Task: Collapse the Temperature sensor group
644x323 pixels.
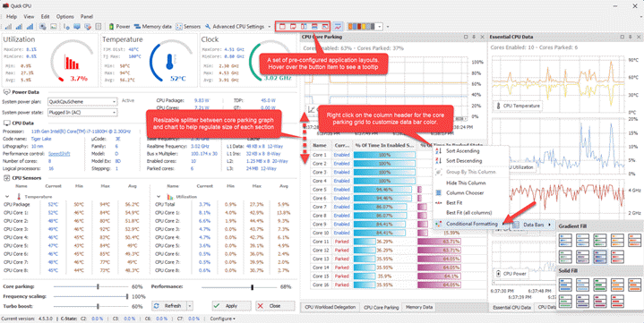Action: click(x=7, y=197)
